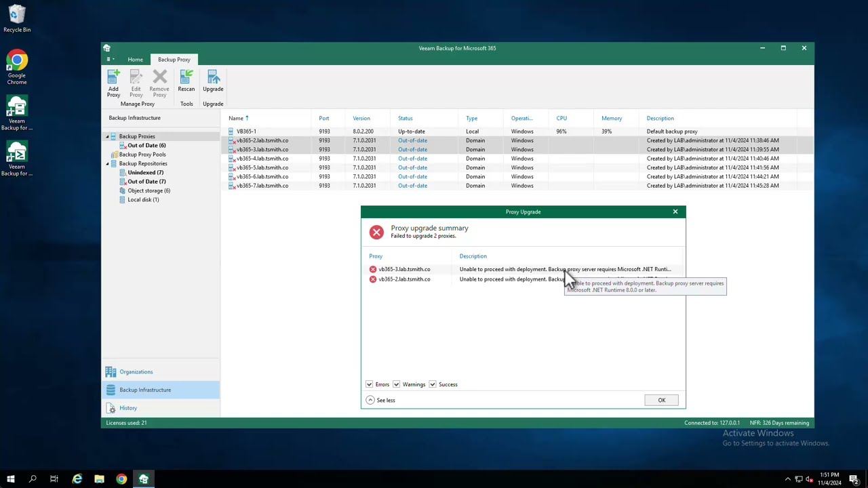868x488 pixels.
Task: Sort by the Memory column header
Action: (612, 118)
